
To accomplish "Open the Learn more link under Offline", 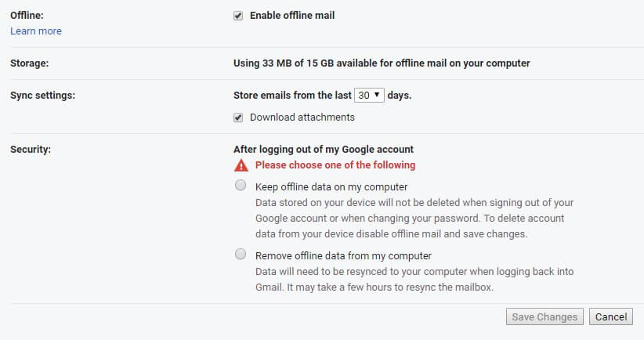I will (x=36, y=31).
